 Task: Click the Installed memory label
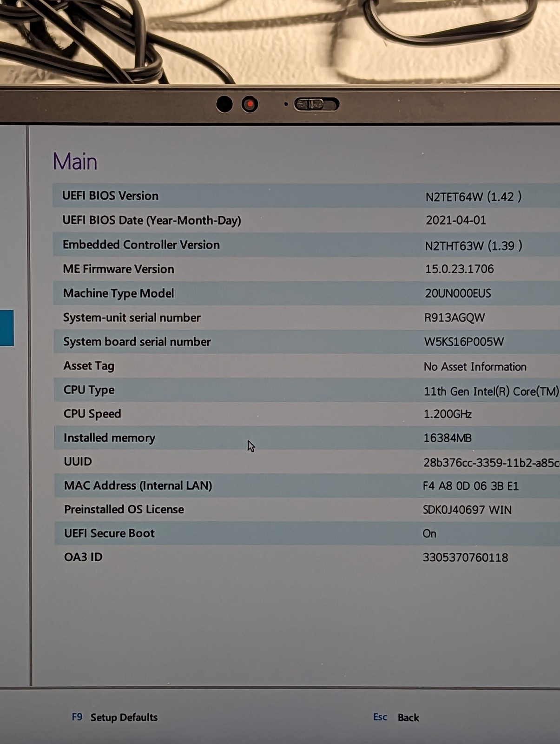(109, 438)
